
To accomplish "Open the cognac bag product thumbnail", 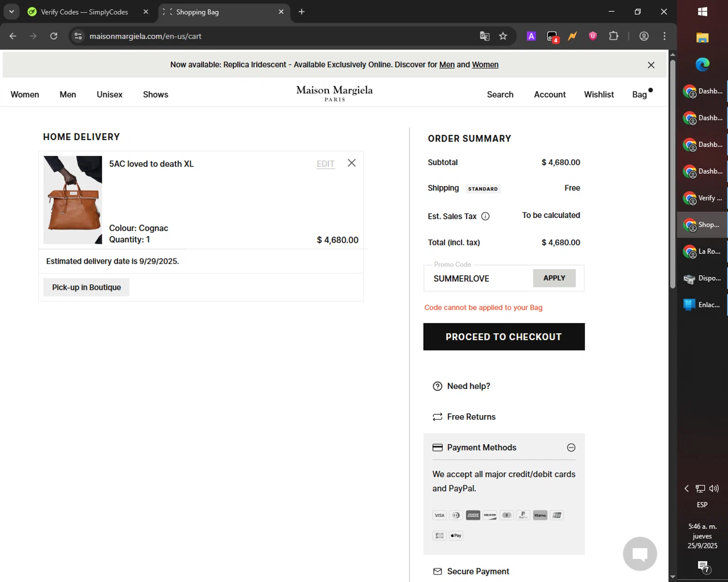I will click(73, 200).
